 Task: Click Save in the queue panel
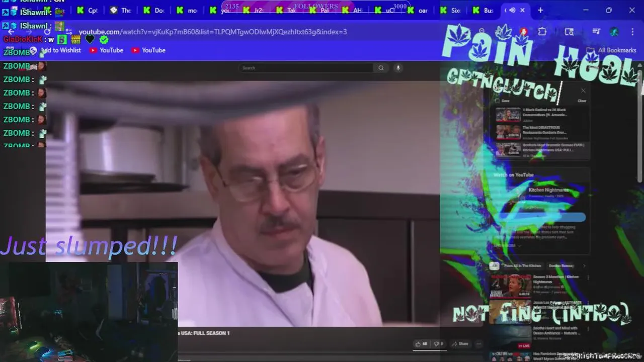[503, 101]
